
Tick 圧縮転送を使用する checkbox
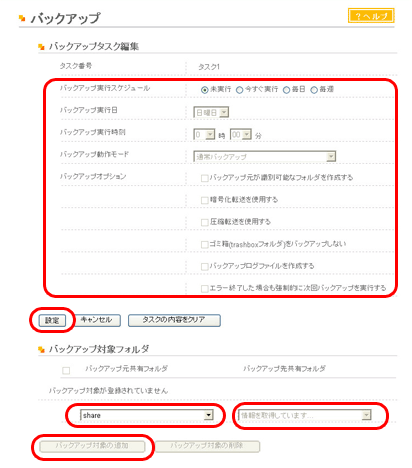[x=204, y=222]
